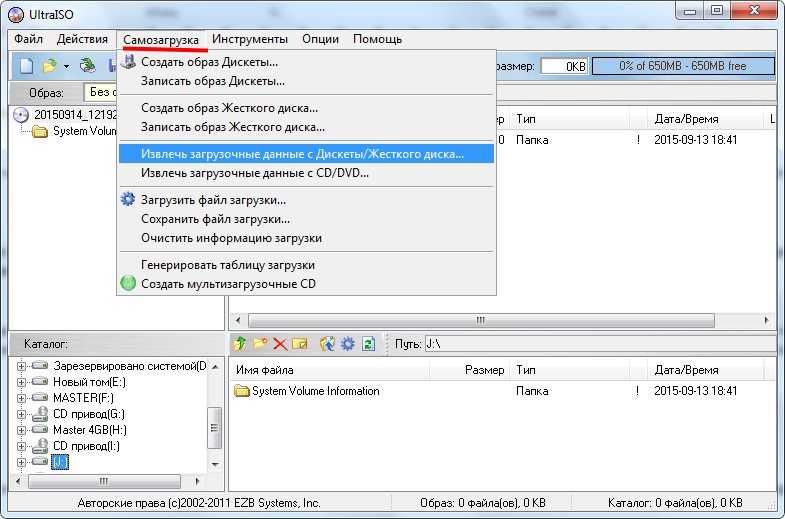
Task: Choose Генерировать таблицу загрузки
Action: click(306, 265)
